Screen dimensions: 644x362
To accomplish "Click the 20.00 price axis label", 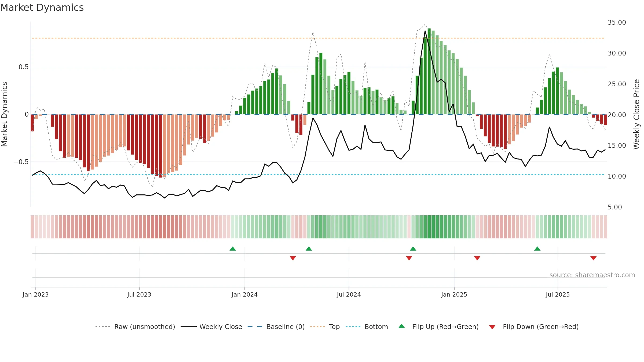I will 617,115.
